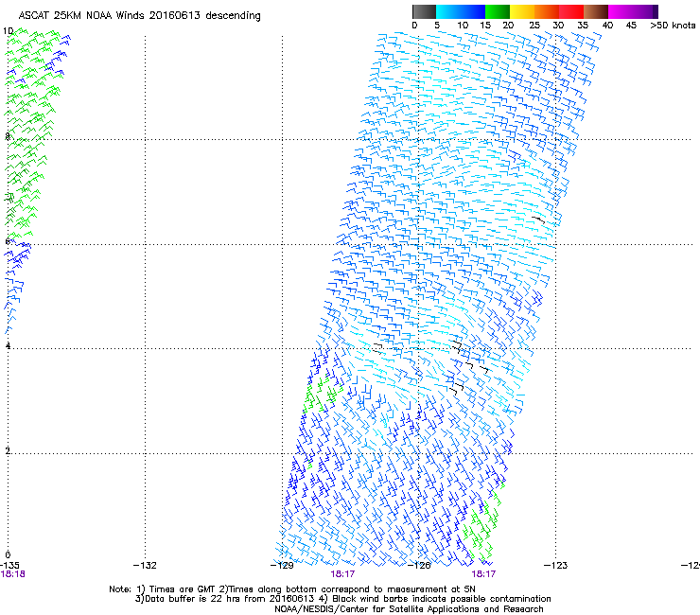
Task: Click the '-135' longitude axis label
Action: coord(9,566)
